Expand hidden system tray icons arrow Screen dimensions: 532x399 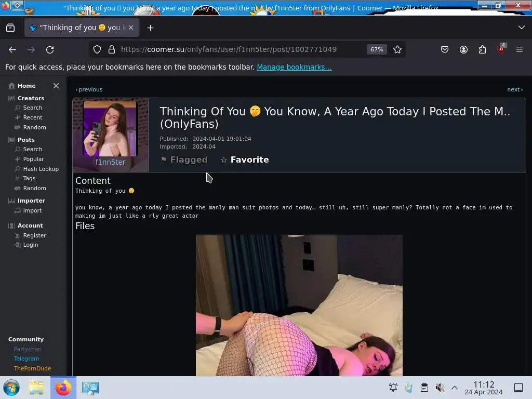click(455, 388)
